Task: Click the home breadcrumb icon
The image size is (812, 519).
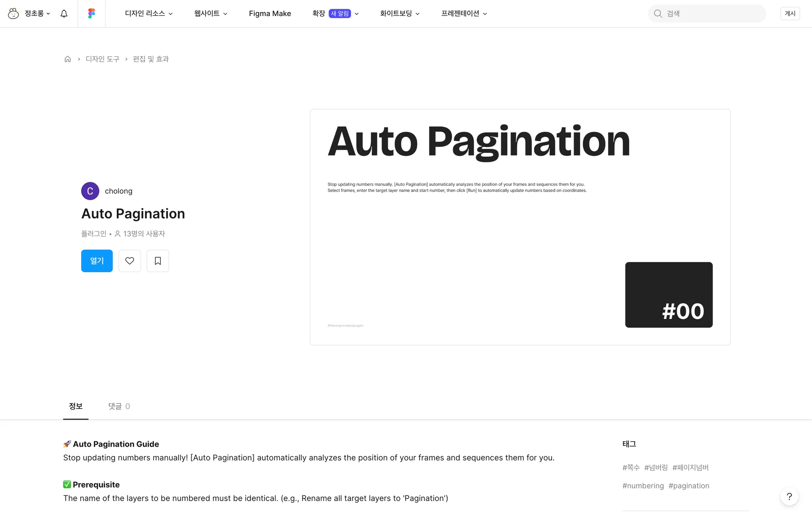Action: (x=68, y=59)
